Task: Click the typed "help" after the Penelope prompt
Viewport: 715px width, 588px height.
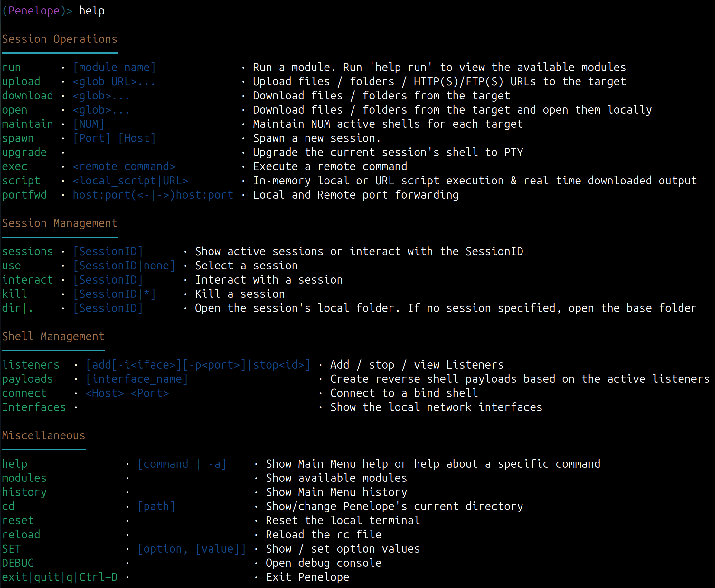Action: point(92,11)
